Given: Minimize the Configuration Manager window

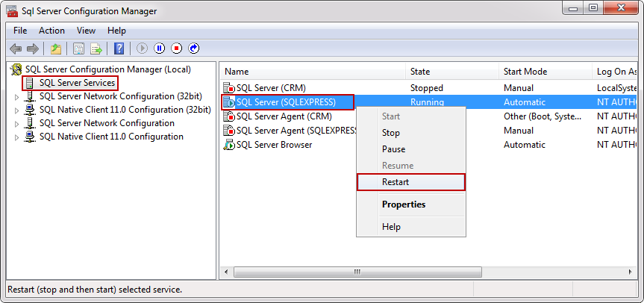Looking at the screenshot, I should tap(573, 8).
